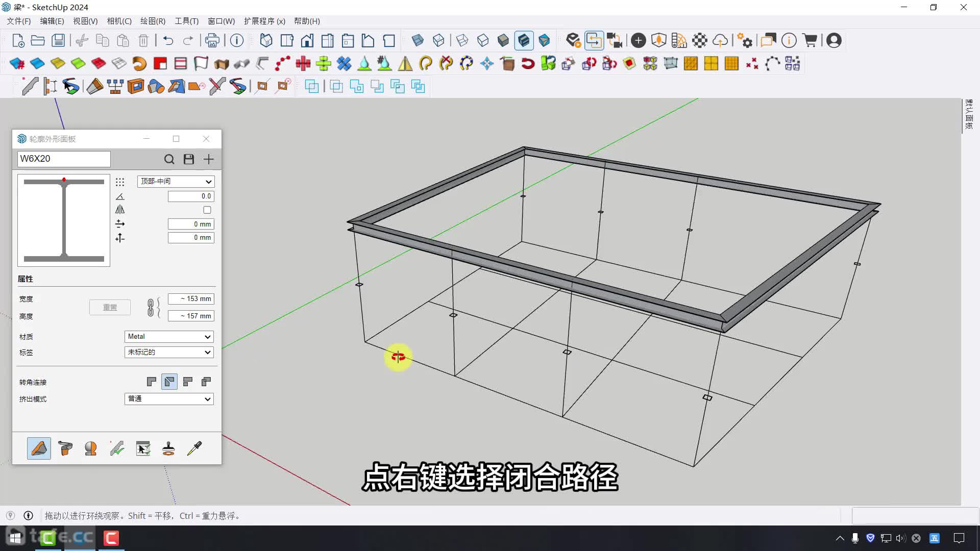
Task: Open the extension manager gears icon
Action: tap(745, 40)
